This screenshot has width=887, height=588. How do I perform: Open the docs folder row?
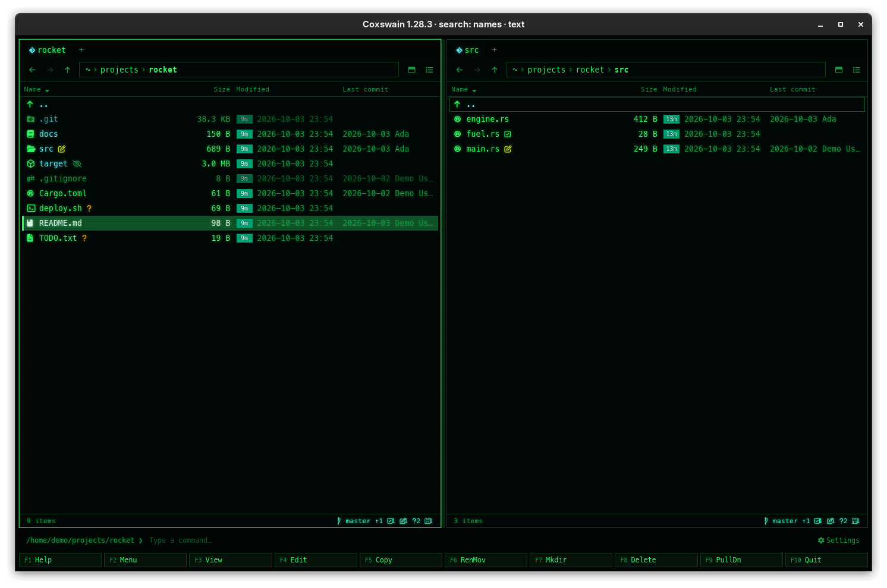click(x=231, y=134)
